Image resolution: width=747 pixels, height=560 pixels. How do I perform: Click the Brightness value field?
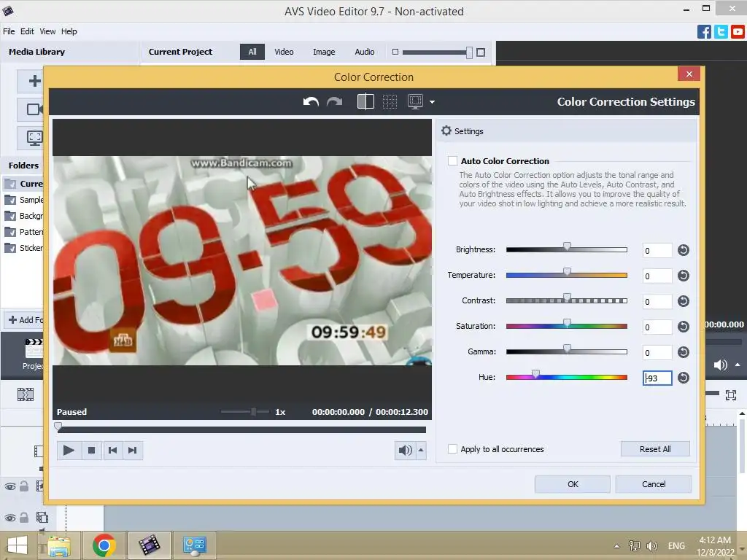[x=657, y=251]
